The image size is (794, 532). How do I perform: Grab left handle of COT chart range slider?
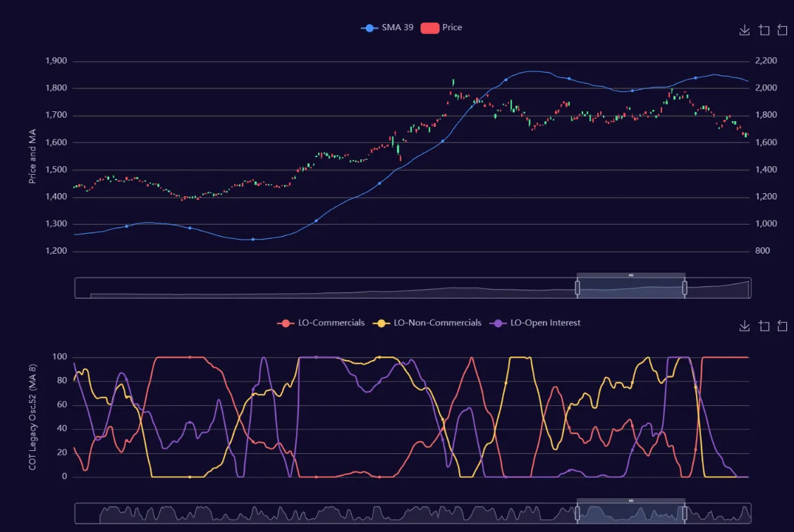(578, 513)
